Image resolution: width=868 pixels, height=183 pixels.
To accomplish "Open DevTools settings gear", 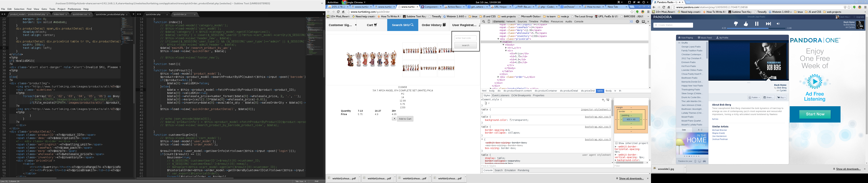I will click(637, 22).
